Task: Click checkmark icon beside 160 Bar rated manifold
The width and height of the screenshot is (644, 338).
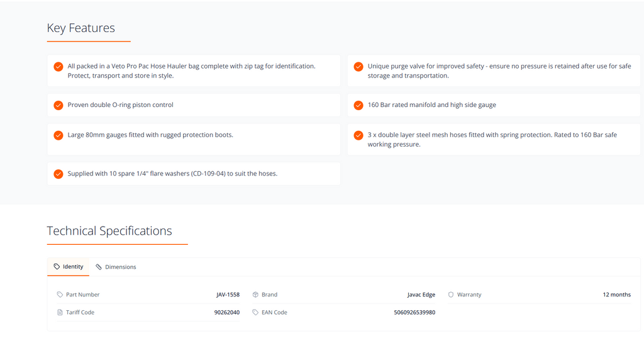Action: [x=358, y=105]
